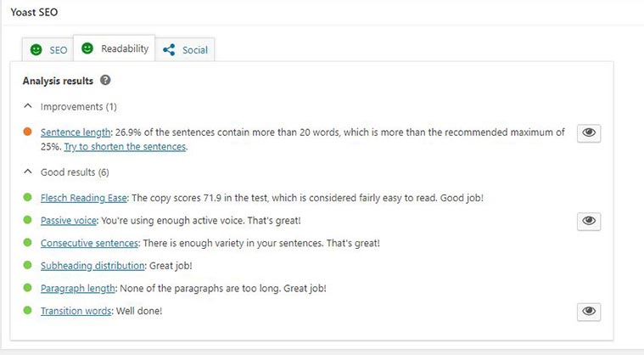Collapse the Good results (6) section

pyautogui.click(x=28, y=172)
